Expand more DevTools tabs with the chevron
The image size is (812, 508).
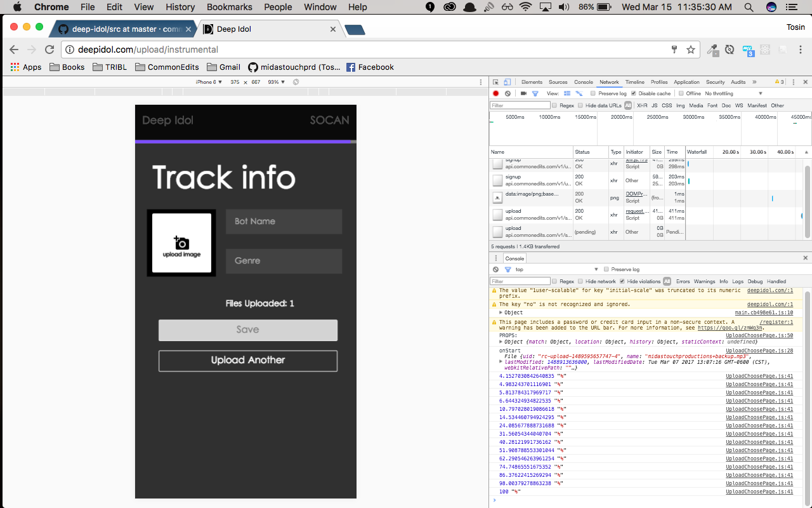754,82
